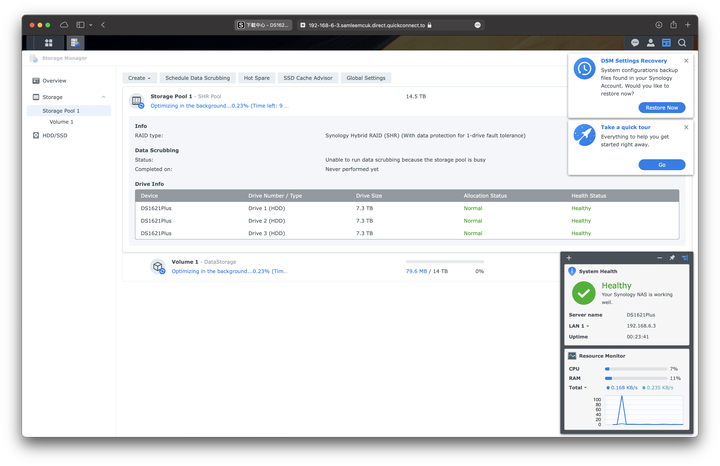Select Overview in the sidebar
The width and height of the screenshot is (720, 466).
(69, 81)
